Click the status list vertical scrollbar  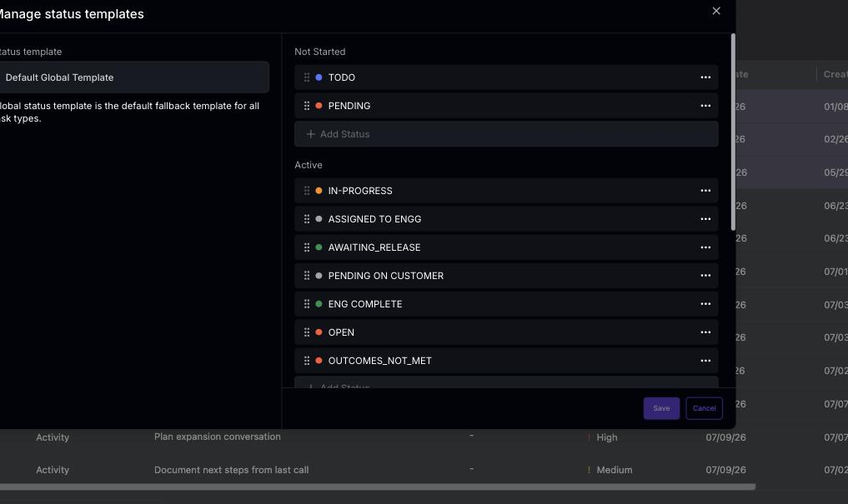(x=733, y=132)
